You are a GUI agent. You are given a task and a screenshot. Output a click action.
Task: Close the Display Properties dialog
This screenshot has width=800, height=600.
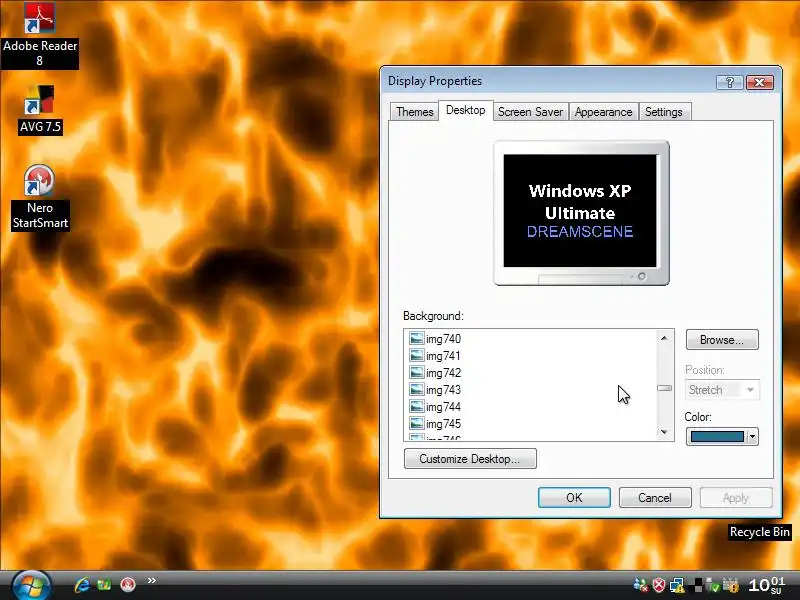pyautogui.click(x=760, y=82)
